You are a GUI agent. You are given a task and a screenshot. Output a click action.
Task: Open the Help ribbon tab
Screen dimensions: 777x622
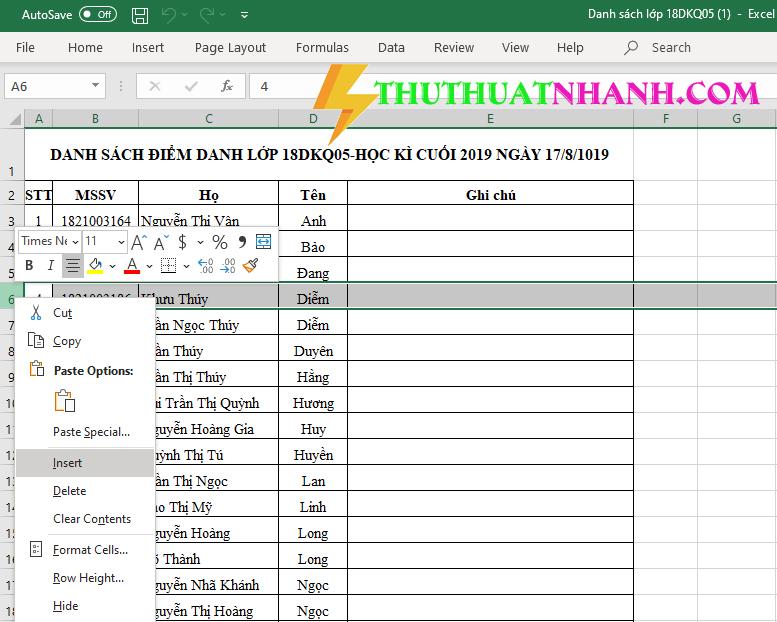pos(570,48)
